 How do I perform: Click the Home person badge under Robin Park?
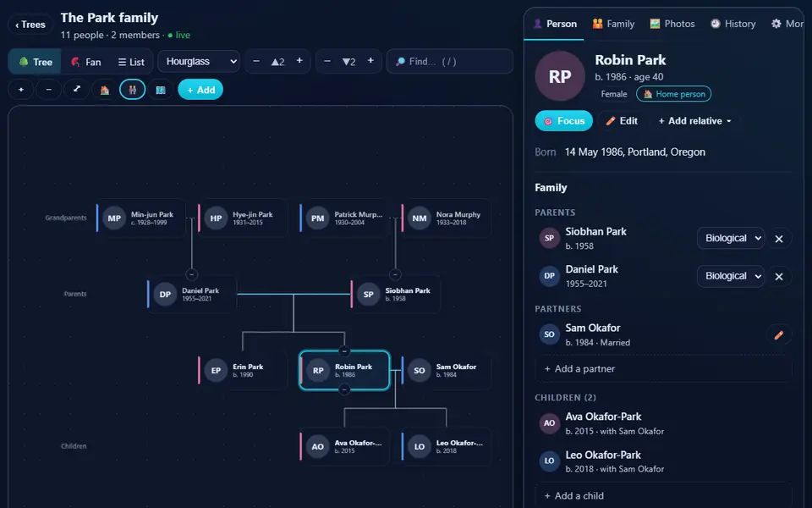[674, 94]
